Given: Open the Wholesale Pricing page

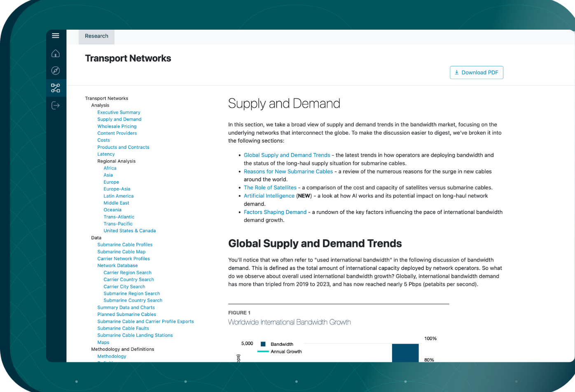Looking at the screenshot, I should (x=117, y=126).
